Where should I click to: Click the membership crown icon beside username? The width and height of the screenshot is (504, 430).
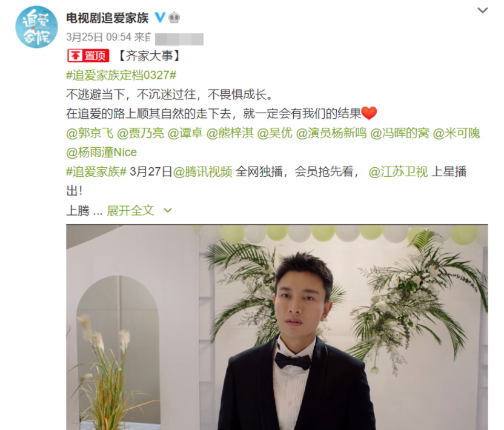click(174, 18)
